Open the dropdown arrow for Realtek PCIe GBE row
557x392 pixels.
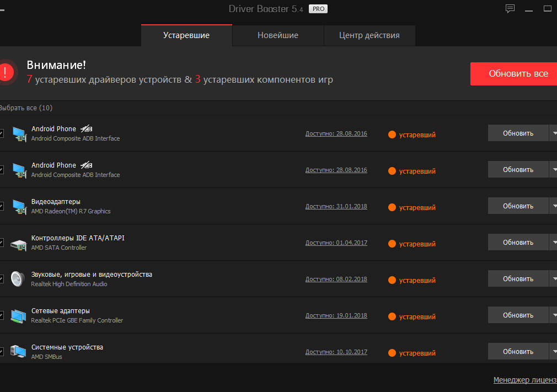pos(554,315)
